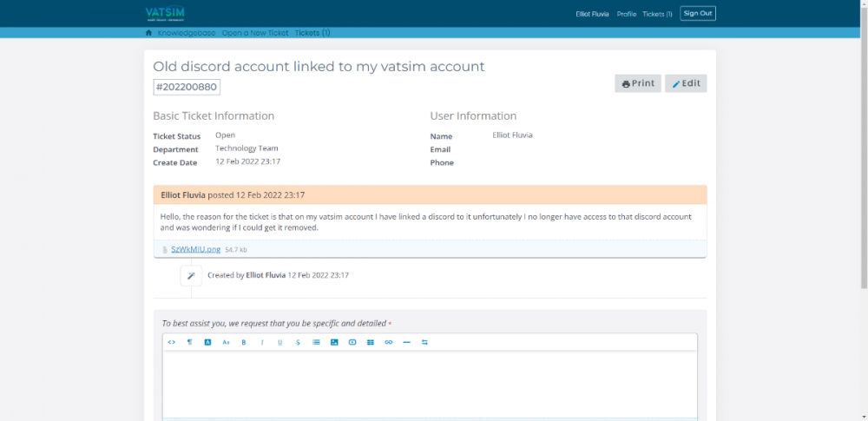Toggle italic formatting in editor

(x=262, y=342)
